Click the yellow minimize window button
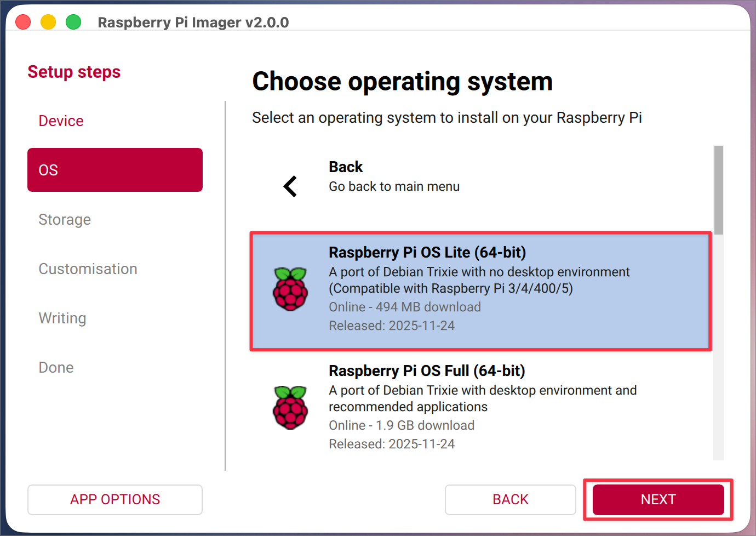Image resolution: width=756 pixels, height=536 pixels. tap(48, 22)
